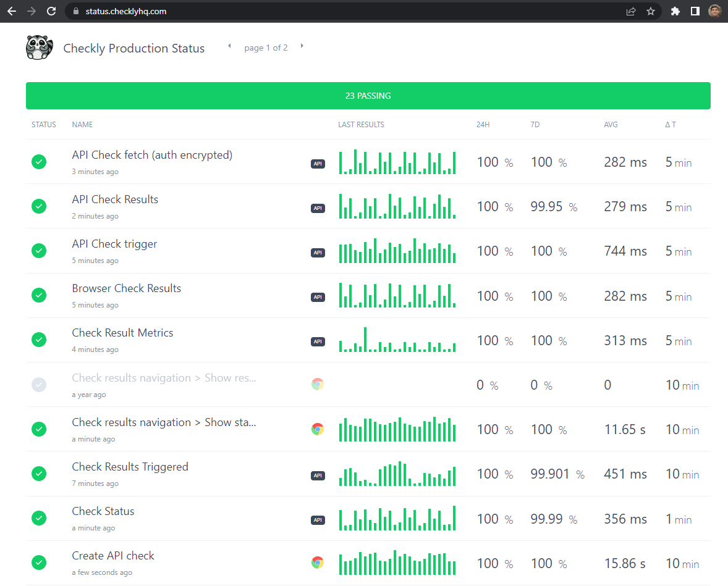Click the previous page arrow

click(229, 46)
